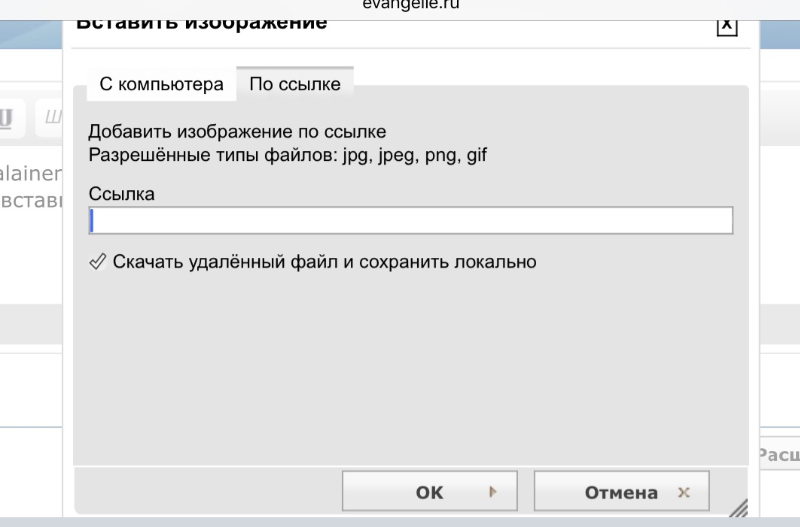Close the insert image dialog
Viewport: 800px width, 527px height.
[727, 26]
